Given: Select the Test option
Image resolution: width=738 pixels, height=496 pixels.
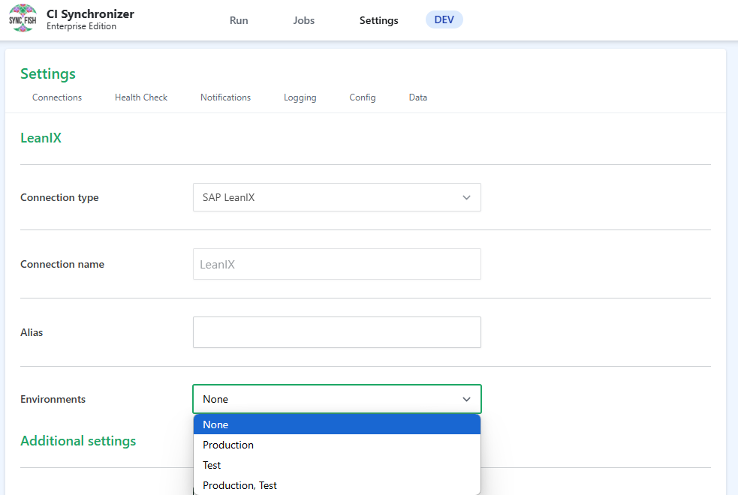Looking at the screenshot, I should pos(337,465).
